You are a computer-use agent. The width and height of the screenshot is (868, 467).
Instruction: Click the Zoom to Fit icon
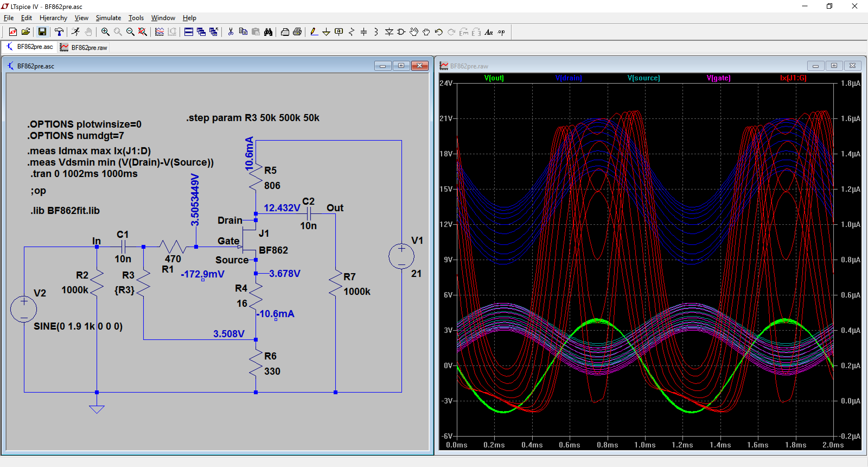pyautogui.click(x=142, y=32)
